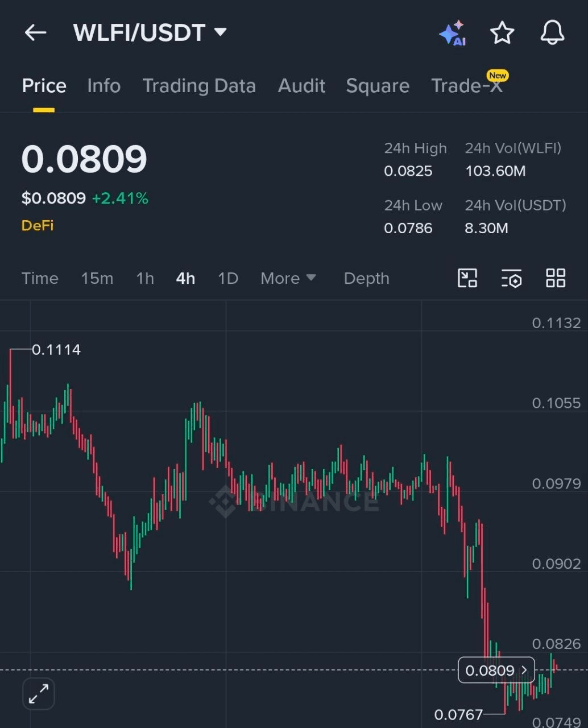Open chart indicator settings icon

[511, 278]
